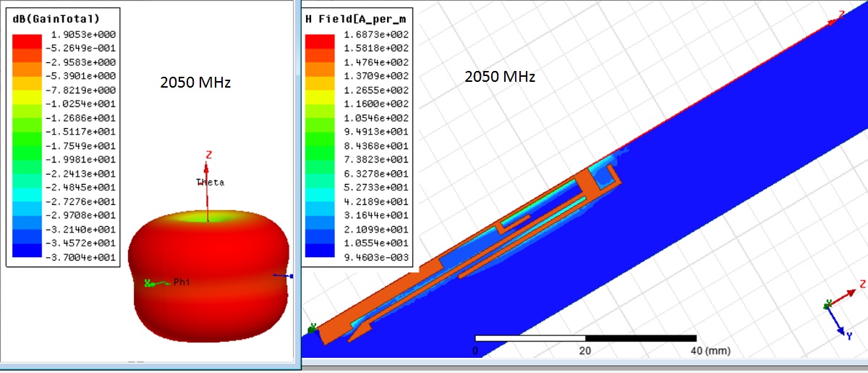
Task: Click the 1.1600e+002 H field legend value
Action: coord(377,104)
